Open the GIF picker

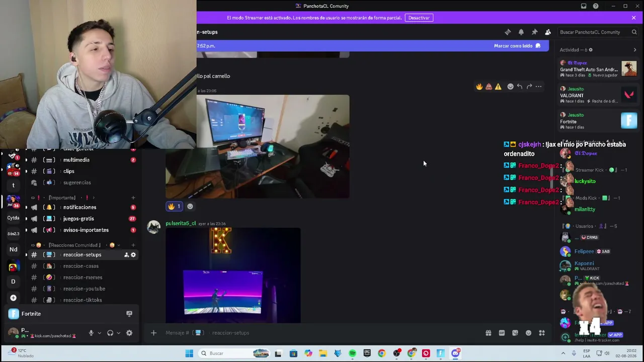(502, 333)
